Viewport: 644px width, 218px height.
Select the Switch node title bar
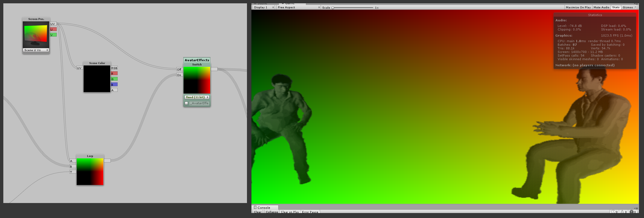(x=197, y=65)
